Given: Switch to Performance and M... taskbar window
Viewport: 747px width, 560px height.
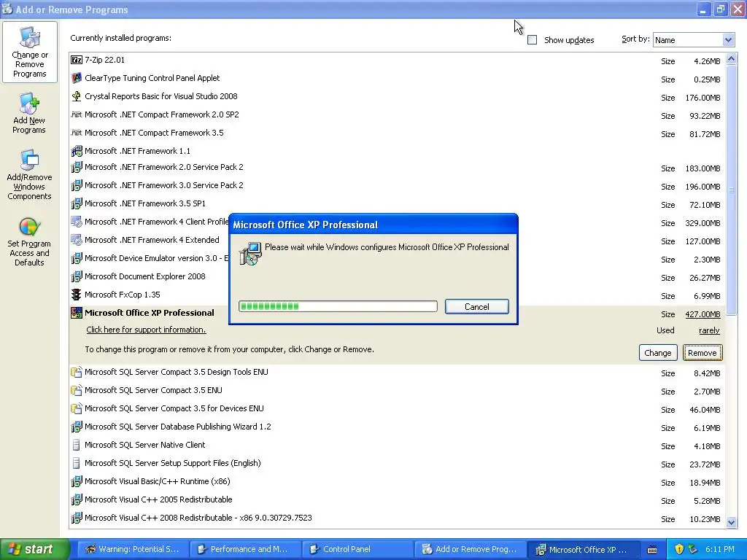Looking at the screenshot, I should coord(245,549).
